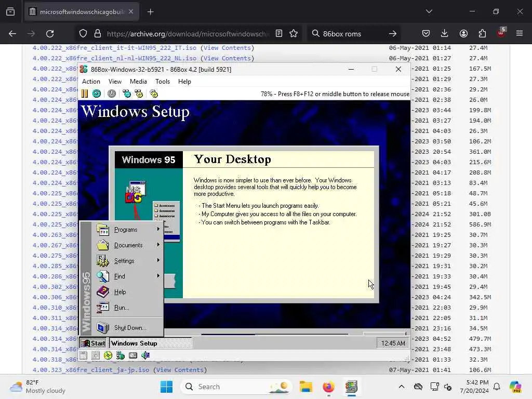This screenshot has width=532, height=399.
Task: Send Ctrl+Alt+Del via 86Box toolbar icon
Action: coord(127,94)
